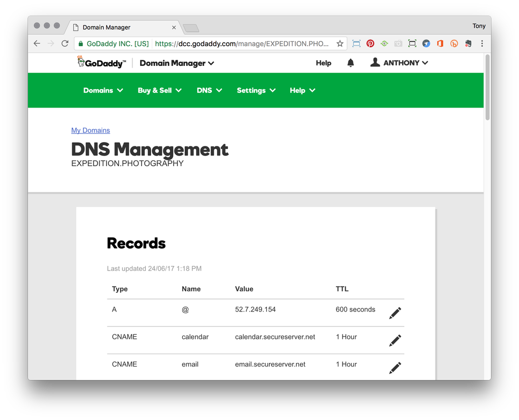
Task: Expand the Buy & Sell menu
Action: [159, 90]
